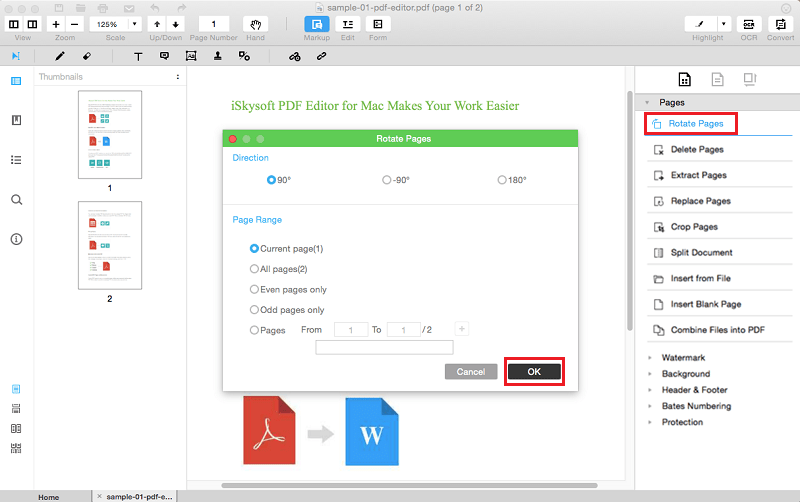Click the Highlight pen button
The image size is (800, 502).
click(x=700, y=24)
